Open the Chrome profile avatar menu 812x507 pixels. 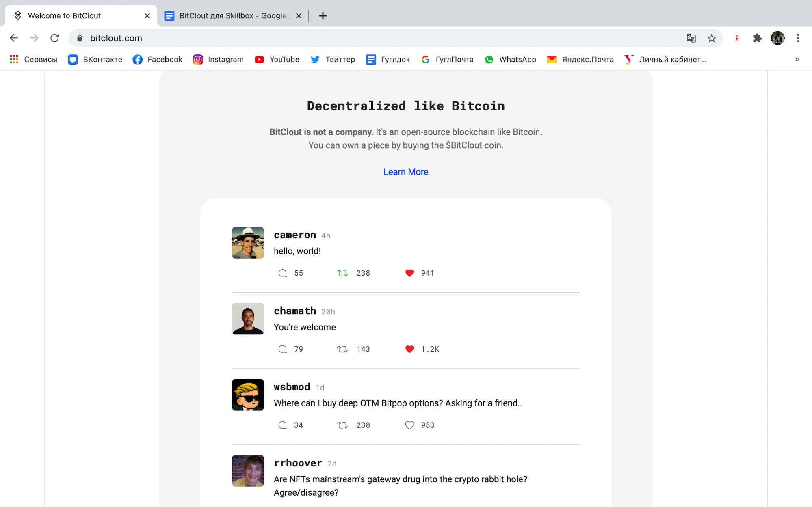[777, 38]
